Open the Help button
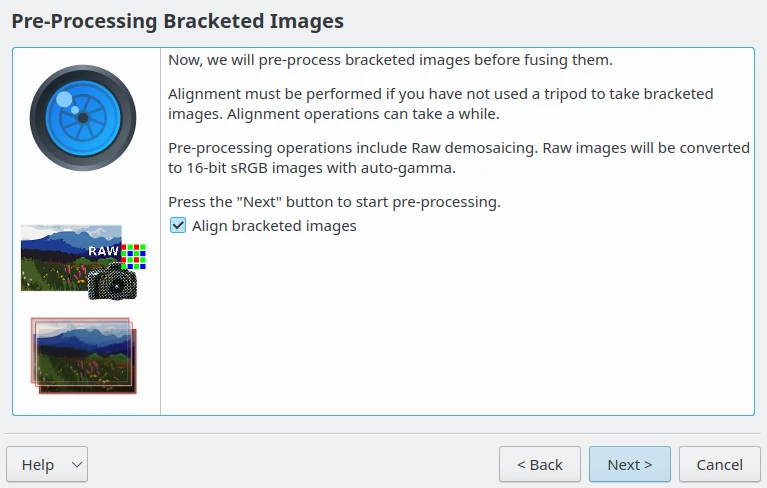Image resolution: width=767 pixels, height=488 pixels. [x=38, y=465]
